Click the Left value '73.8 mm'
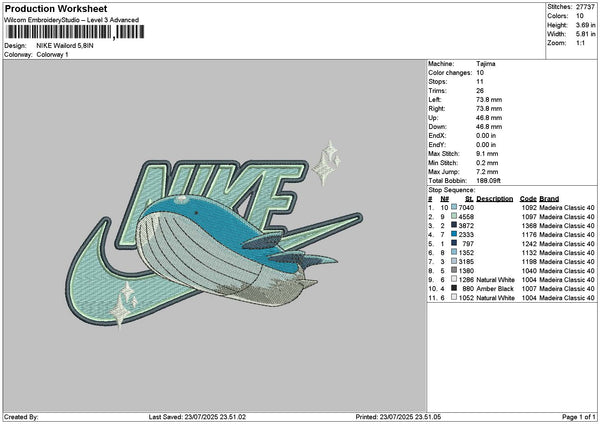 coord(489,100)
